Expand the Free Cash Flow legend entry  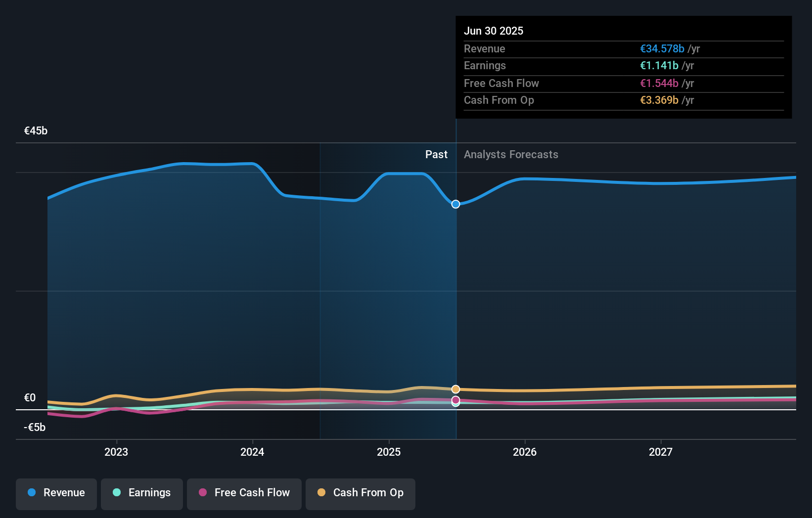[x=244, y=494]
